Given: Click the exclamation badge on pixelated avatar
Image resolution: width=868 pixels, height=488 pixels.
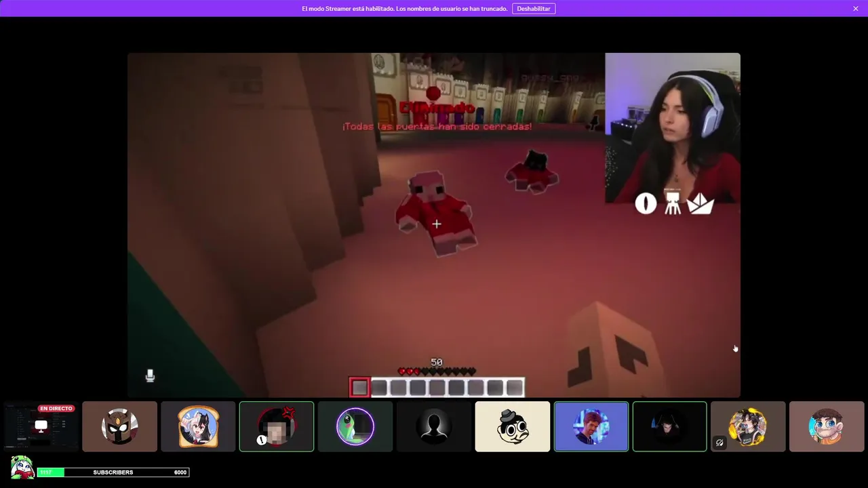Looking at the screenshot, I should tap(262, 440).
